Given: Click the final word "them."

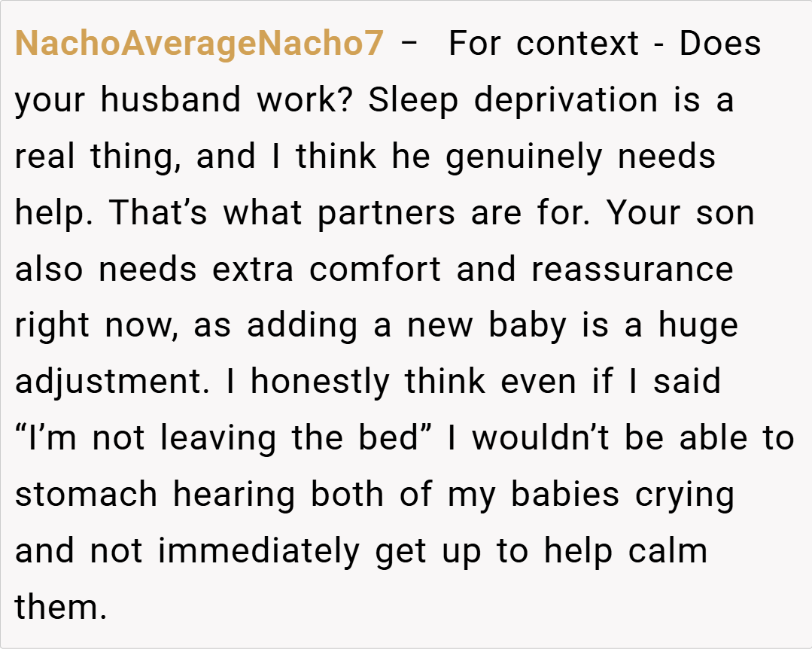Looking at the screenshot, I should tap(61, 607).
